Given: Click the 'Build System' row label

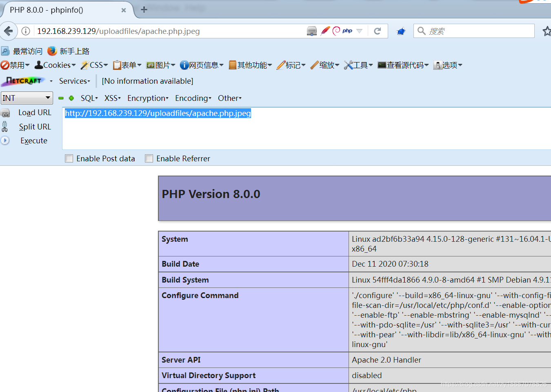Looking at the screenshot, I should [x=185, y=280].
